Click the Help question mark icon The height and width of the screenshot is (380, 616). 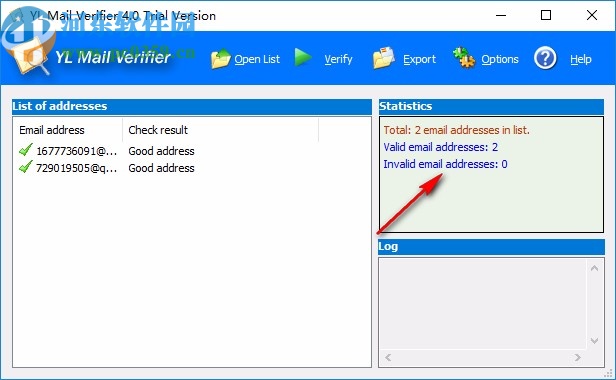(x=545, y=58)
